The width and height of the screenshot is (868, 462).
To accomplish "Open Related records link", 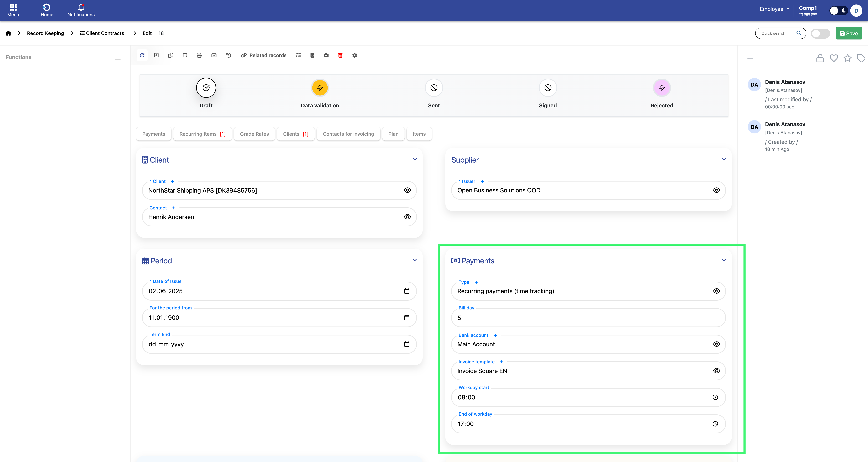I will pyautogui.click(x=263, y=55).
